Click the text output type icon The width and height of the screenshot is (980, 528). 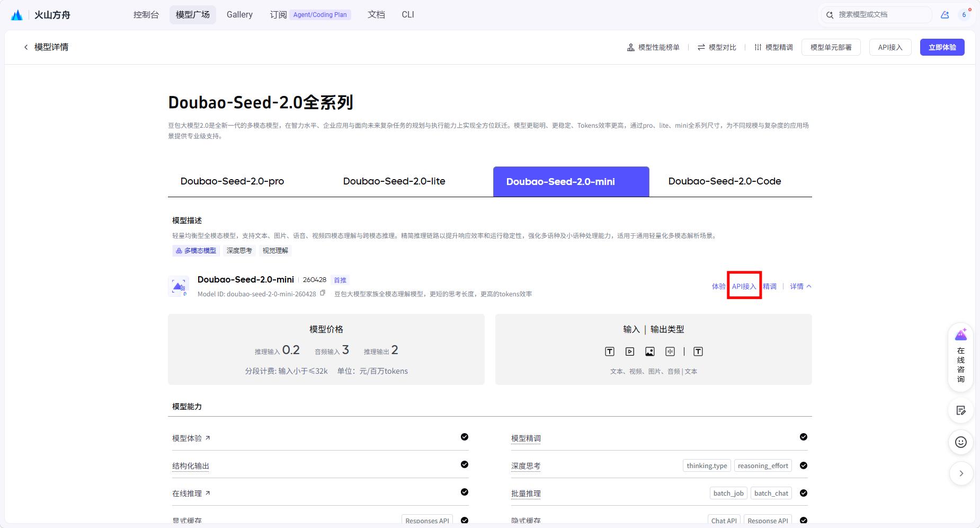pos(698,351)
